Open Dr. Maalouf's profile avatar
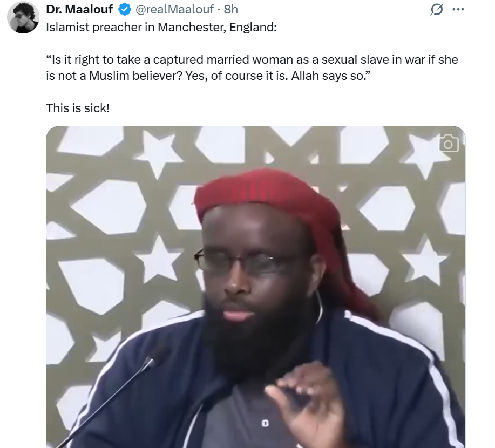The width and height of the screenshot is (495, 448). (x=23, y=17)
